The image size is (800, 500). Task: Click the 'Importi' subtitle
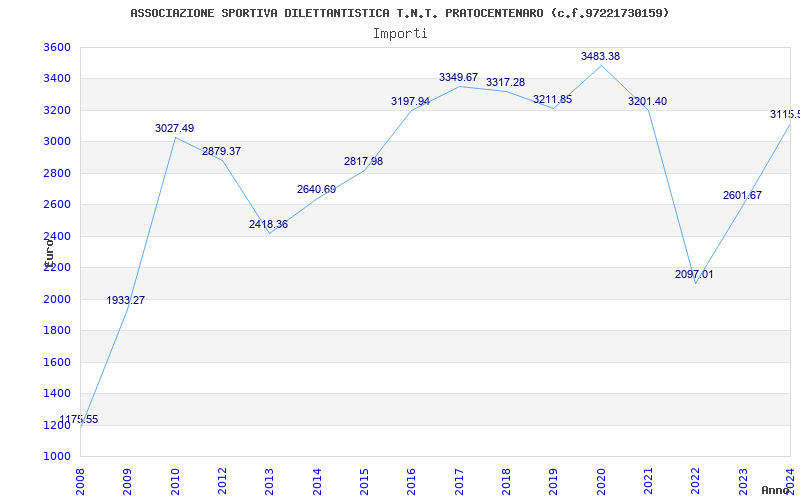click(400, 34)
